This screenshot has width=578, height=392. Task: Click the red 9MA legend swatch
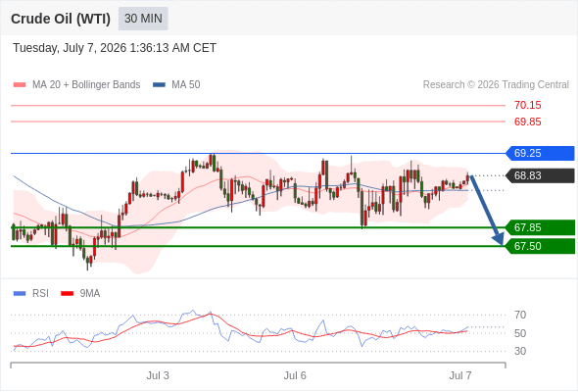[67, 294]
